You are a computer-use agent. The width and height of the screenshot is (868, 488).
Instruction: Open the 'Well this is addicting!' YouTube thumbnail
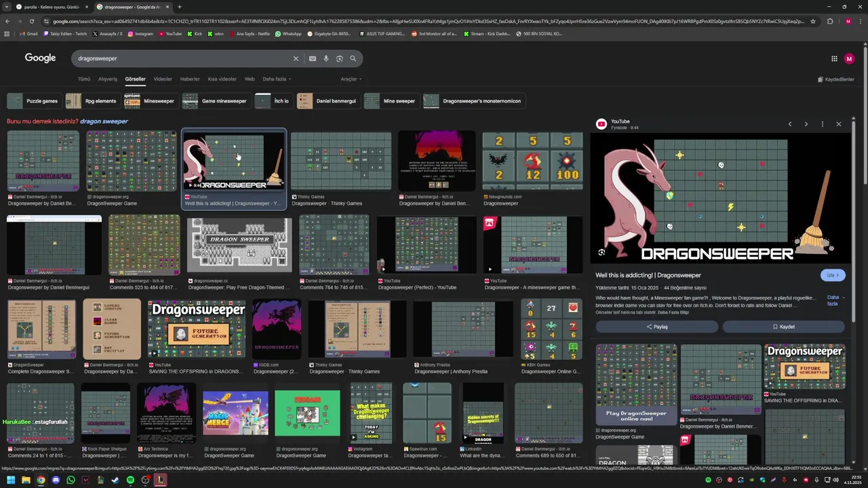(x=234, y=161)
